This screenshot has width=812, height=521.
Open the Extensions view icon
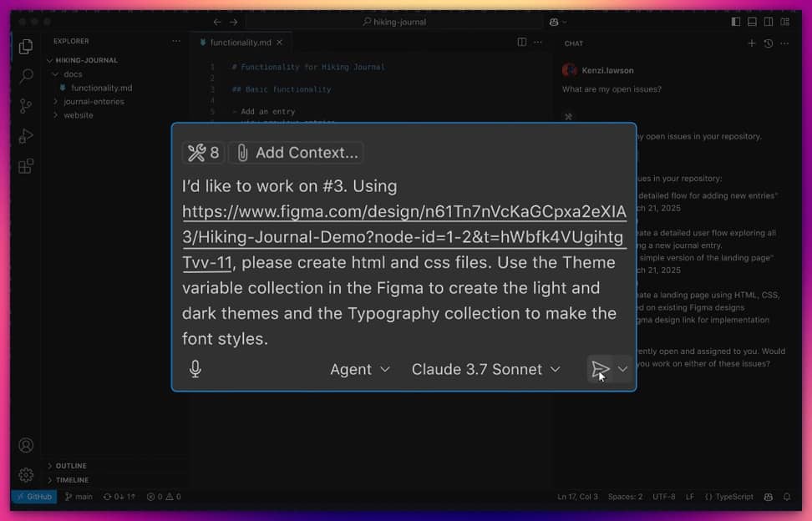pyautogui.click(x=26, y=166)
